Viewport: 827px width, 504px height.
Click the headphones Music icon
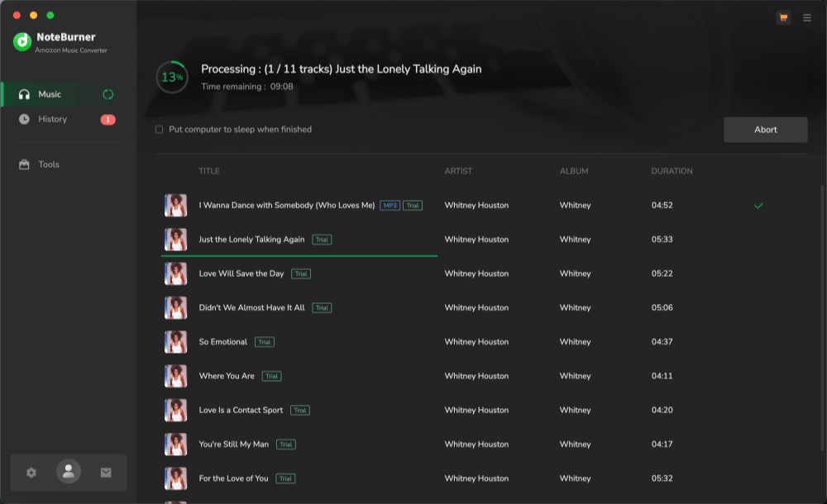tap(24, 94)
